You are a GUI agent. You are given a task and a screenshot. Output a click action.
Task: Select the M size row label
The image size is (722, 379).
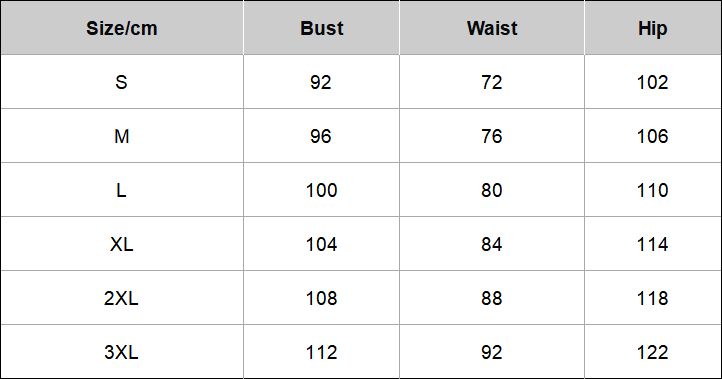click(122, 136)
